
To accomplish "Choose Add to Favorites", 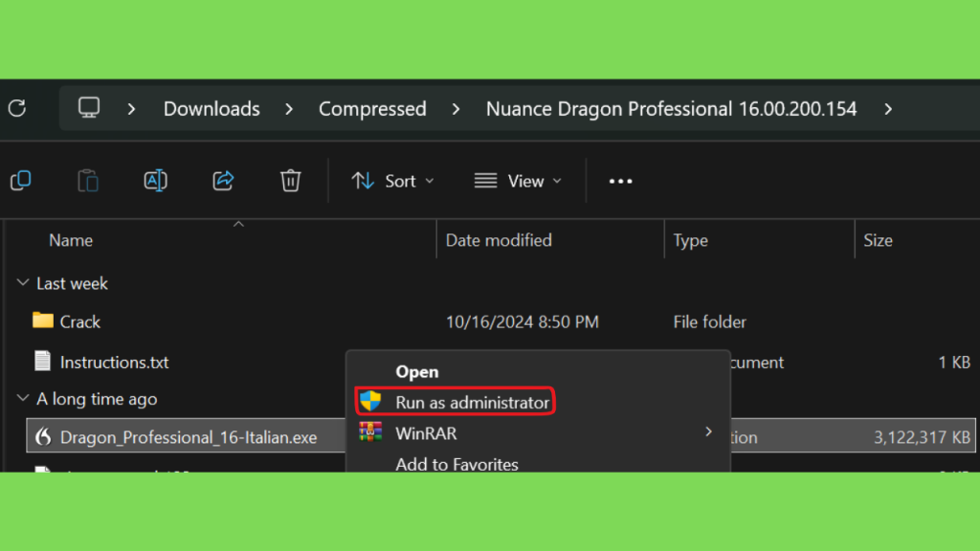I will (457, 464).
